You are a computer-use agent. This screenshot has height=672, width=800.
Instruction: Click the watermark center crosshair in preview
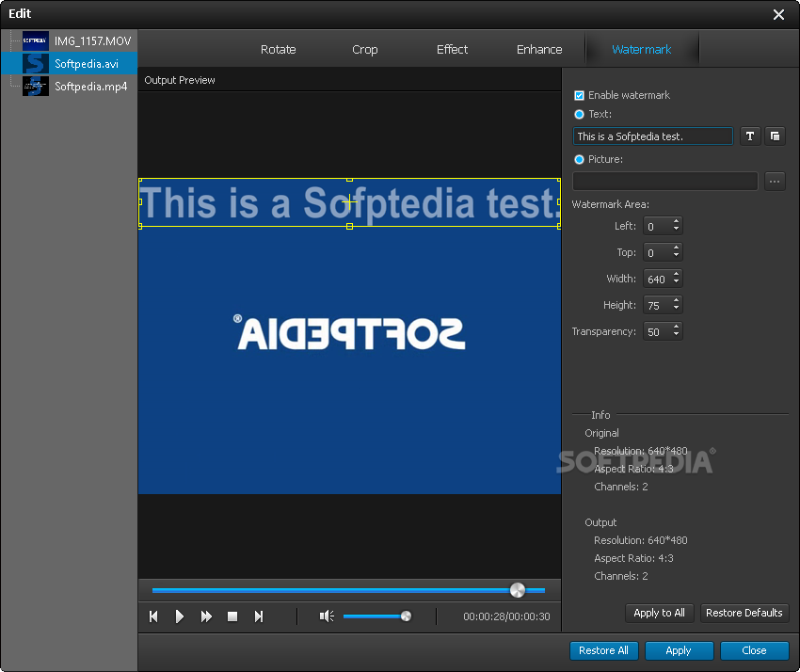click(349, 202)
